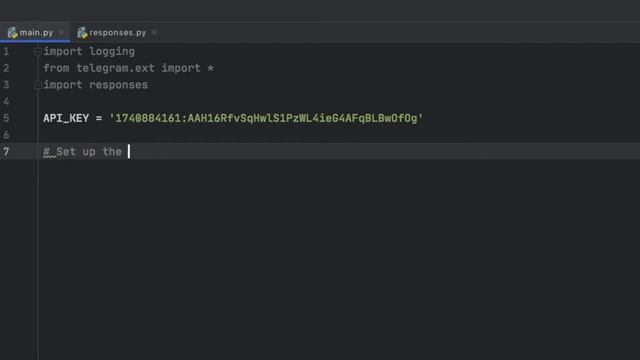Click gutter line number 5
Screen dimensions: 640x360
(x=6, y=118)
